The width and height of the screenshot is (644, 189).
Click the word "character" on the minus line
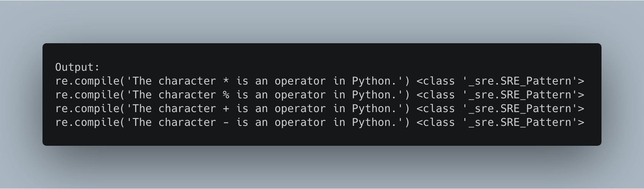pos(187,122)
